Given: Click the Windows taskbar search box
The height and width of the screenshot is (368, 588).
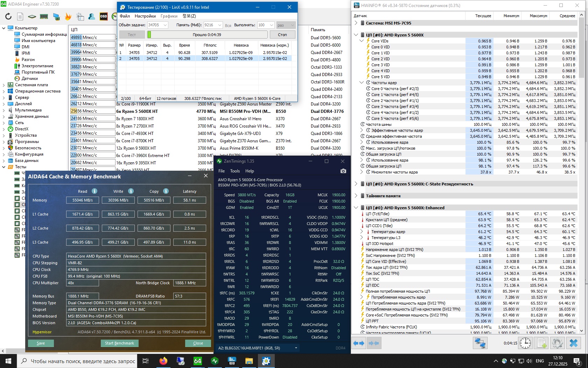Looking at the screenshot, I should (77, 361).
